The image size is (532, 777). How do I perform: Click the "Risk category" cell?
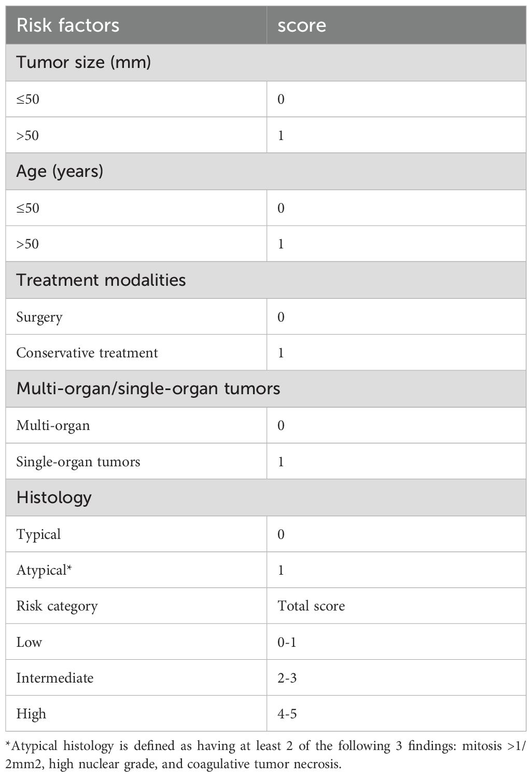point(57,606)
